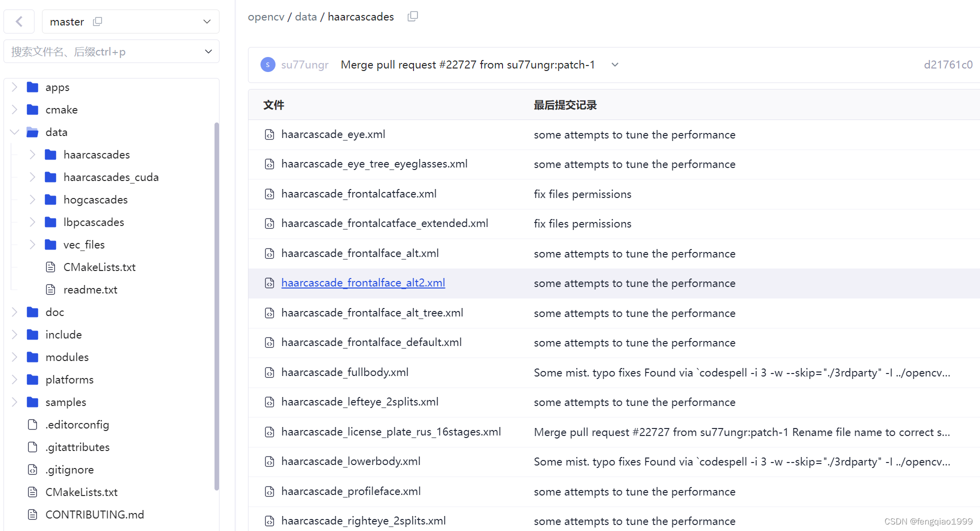Click the lbpcascades folder icon

click(x=50, y=222)
